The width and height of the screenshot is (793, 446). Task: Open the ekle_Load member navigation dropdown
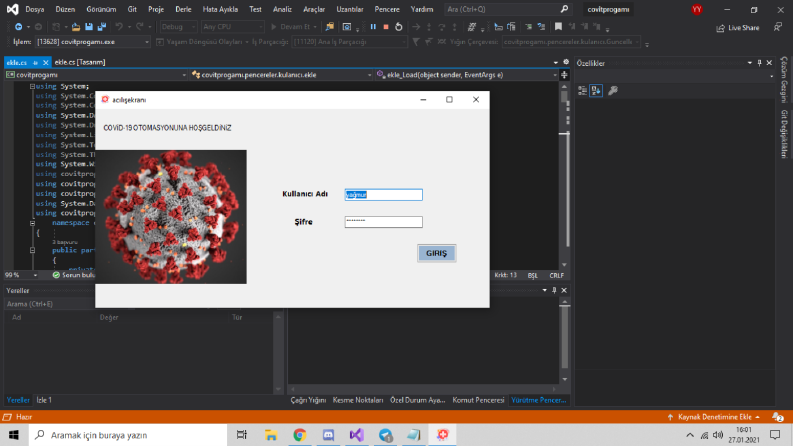(466, 75)
